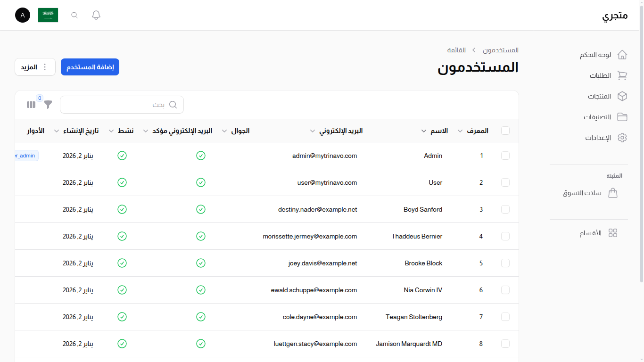Screen dimensions: 644x362
Task: Select the الطلبات orders cart icon
Action: [x=622, y=75]
